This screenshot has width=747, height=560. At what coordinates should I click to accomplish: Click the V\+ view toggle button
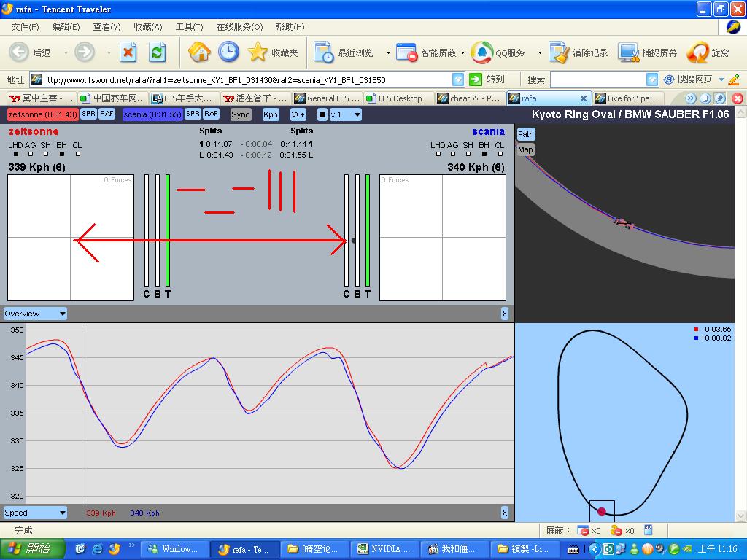[298, 114]
